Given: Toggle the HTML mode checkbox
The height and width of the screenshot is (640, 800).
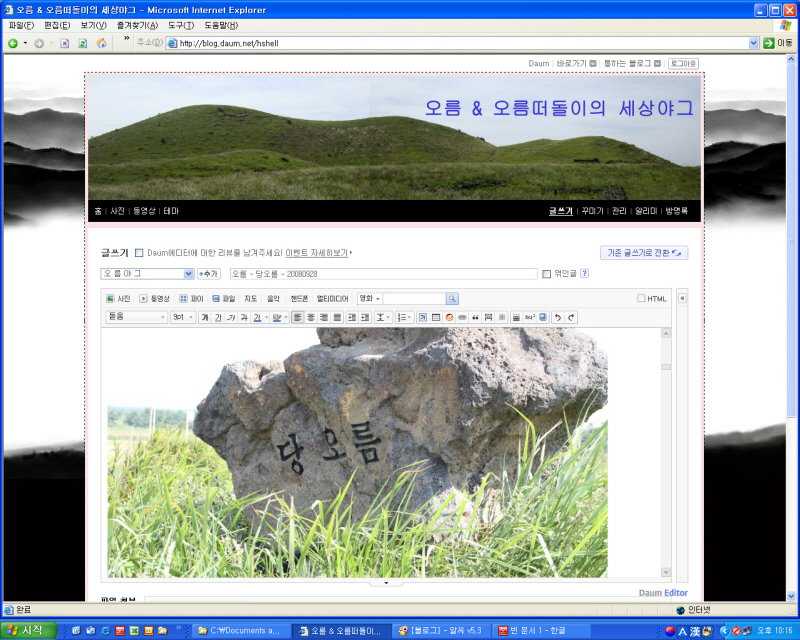Looking at the screenshot, I should click(641, 299).
